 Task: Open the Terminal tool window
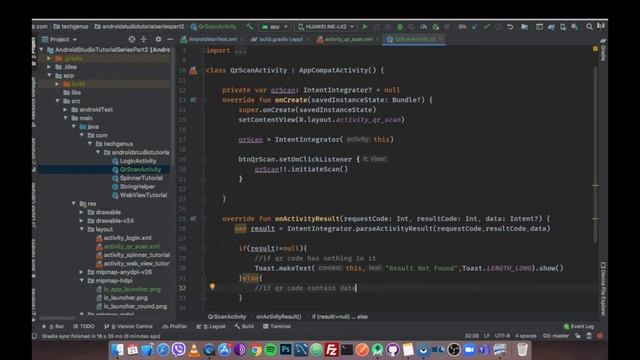coord(277,327)
